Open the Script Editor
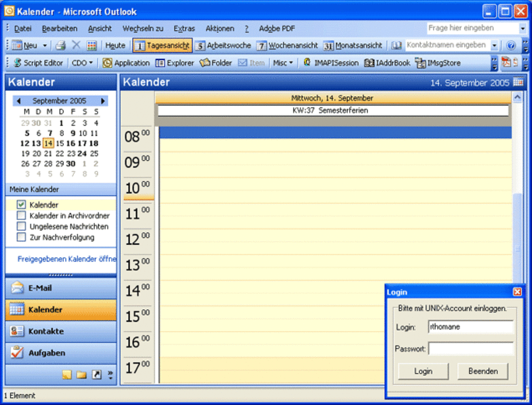Image resolution: width=532 pixels, height=405 pixels. [38, 63]
